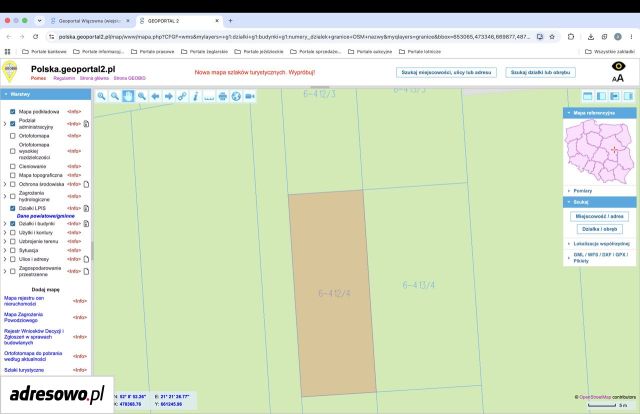
Task: Open document icon beside Działki LPIS
Action: (x=86, y=208)
